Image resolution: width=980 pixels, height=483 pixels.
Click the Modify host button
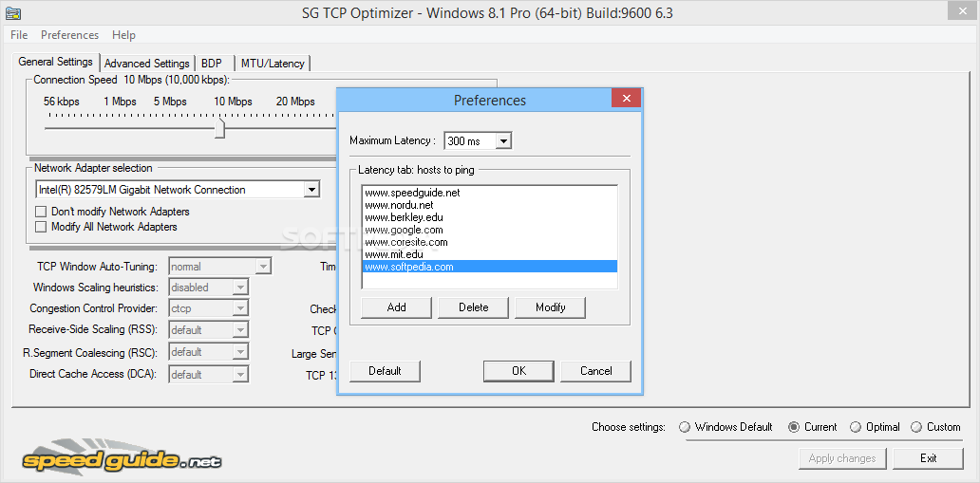(x=550, y=307)
